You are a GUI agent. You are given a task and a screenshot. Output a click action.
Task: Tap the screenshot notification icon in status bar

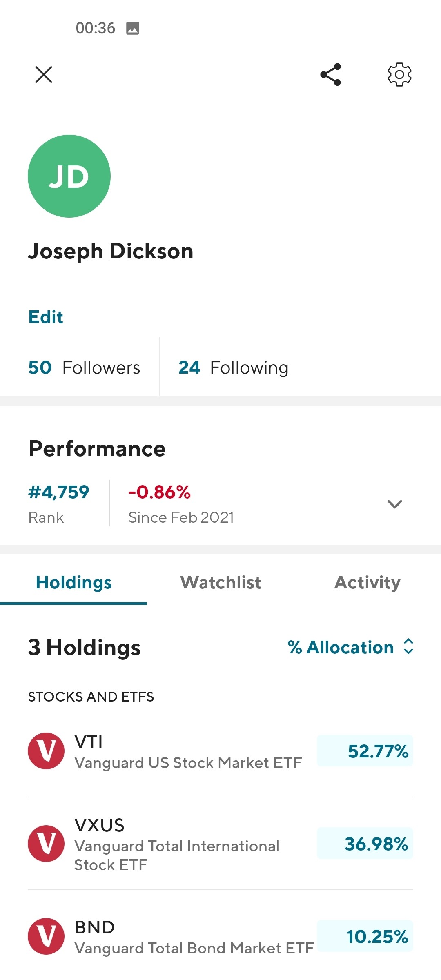132,28
